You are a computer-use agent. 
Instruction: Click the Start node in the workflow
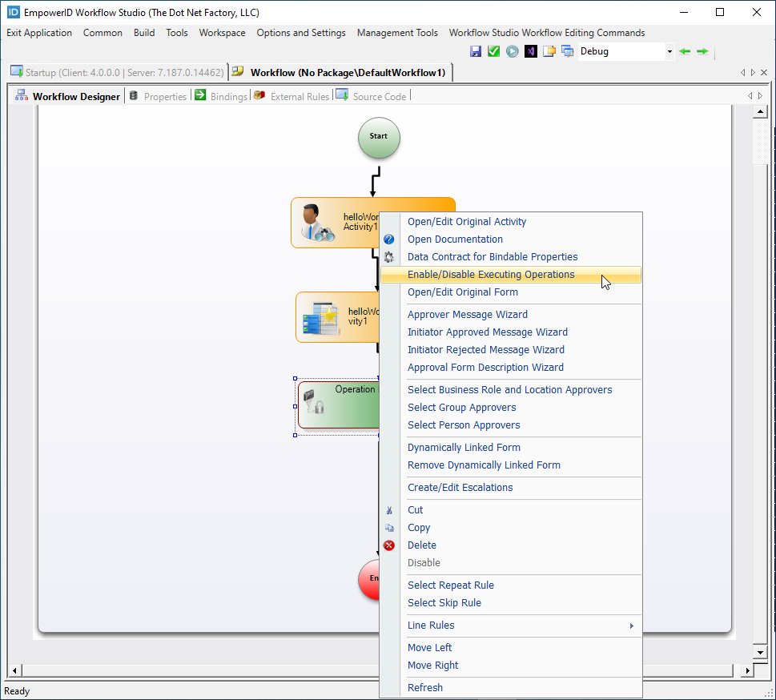click(x=379, y=137)
